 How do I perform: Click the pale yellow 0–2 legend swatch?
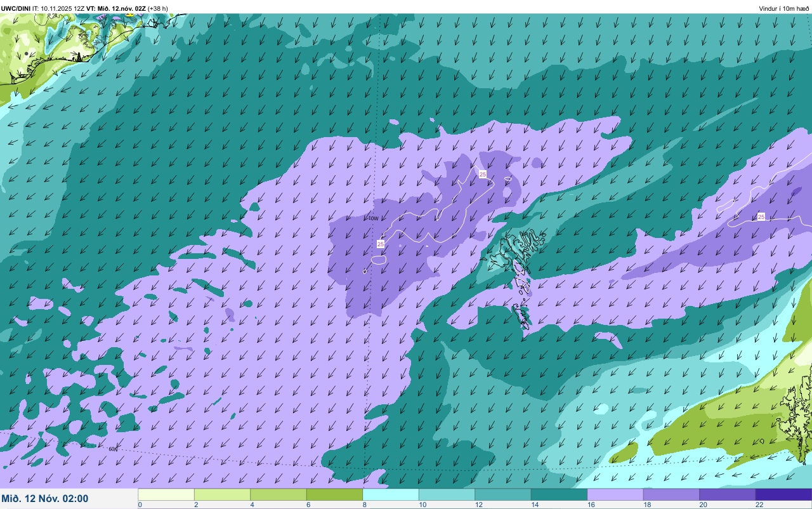click(x=166, y=494)
